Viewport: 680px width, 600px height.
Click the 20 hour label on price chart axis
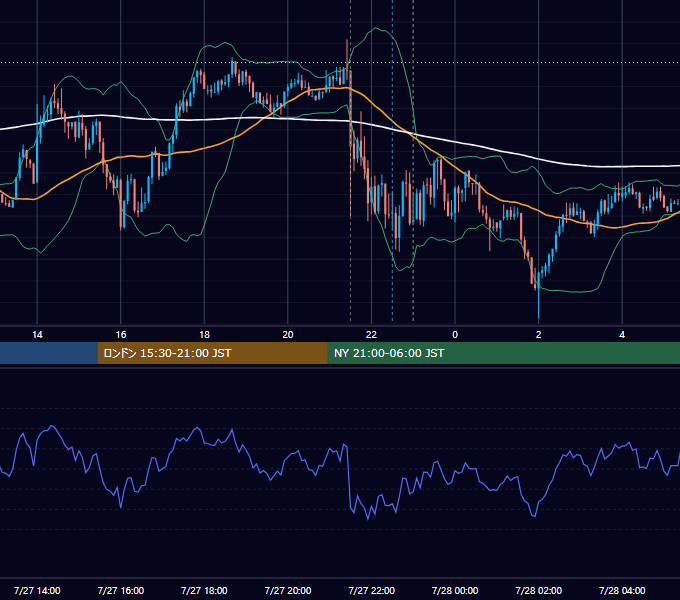(x=288, y=335)
